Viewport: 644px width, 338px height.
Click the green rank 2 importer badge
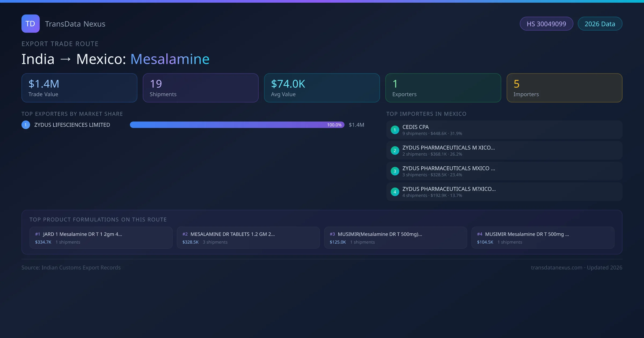point(395,150)
